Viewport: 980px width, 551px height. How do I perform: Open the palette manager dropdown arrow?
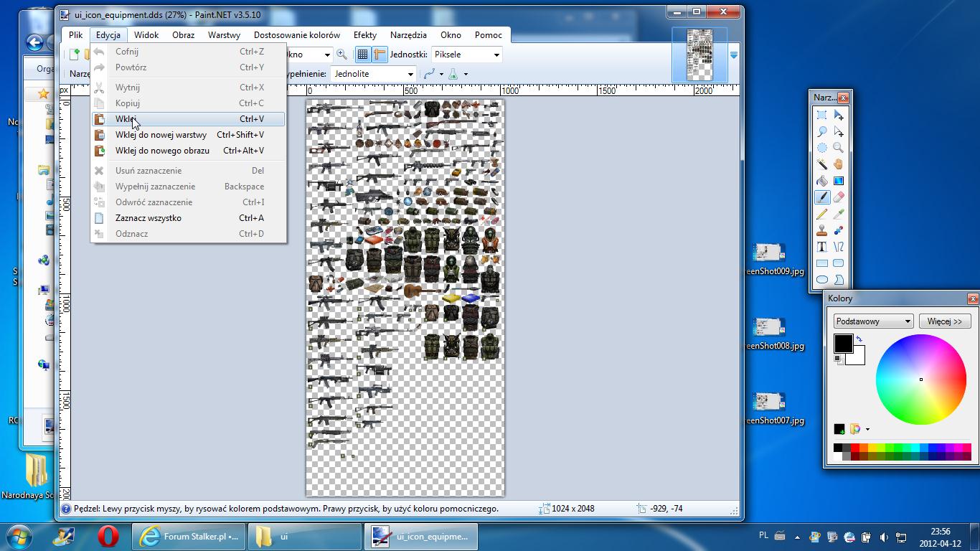(867, 430)
